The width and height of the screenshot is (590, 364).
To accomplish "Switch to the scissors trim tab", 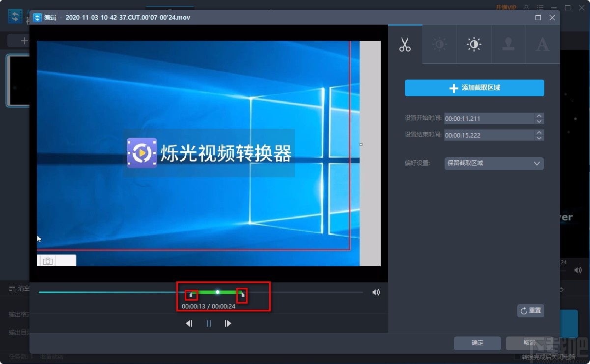I will pyautogui.click(x=405, y=44).
